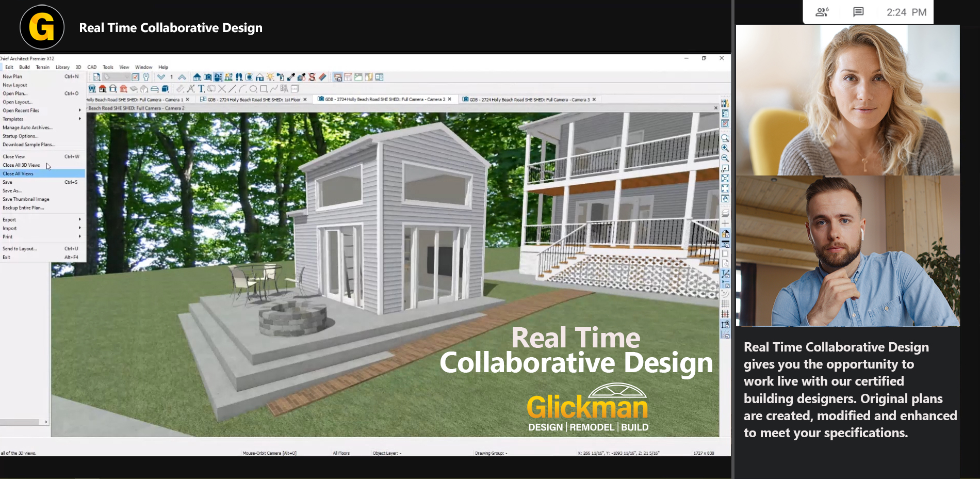
Task: Click the Full Camera house icon in toolbar
Action: pyautogui.click(x=197, y=77)
